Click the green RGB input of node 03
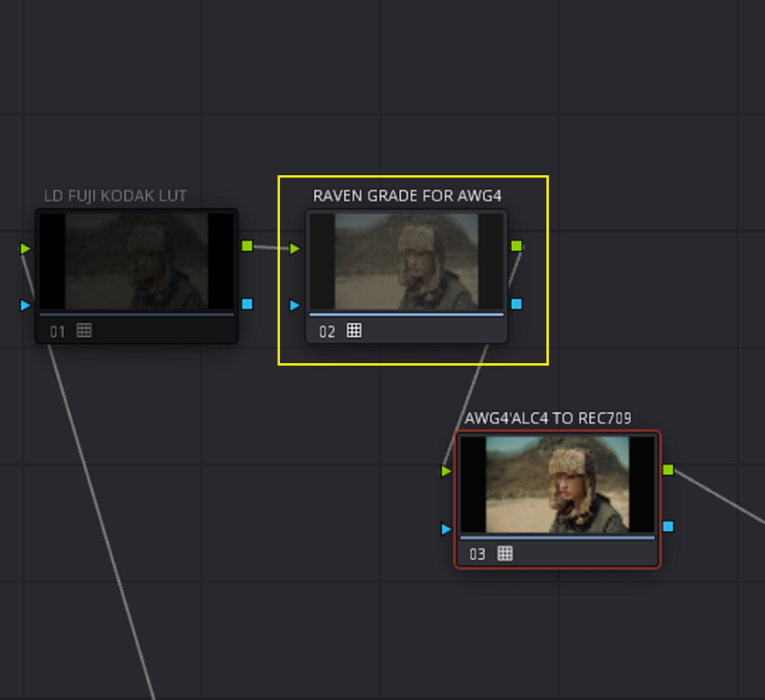 (x=446, y=472)
